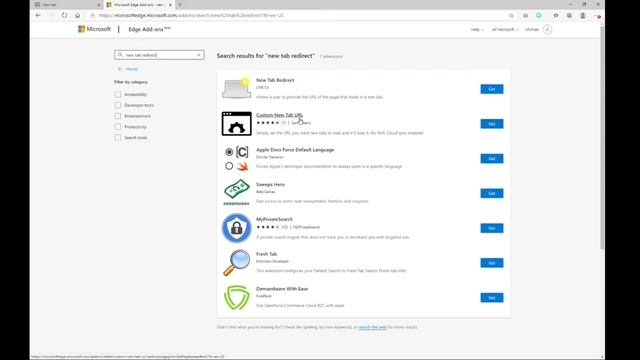Screen dimensions: 640x360
Task: Get the Apple Docs Force Default Language extension
Action: point(491,158)
